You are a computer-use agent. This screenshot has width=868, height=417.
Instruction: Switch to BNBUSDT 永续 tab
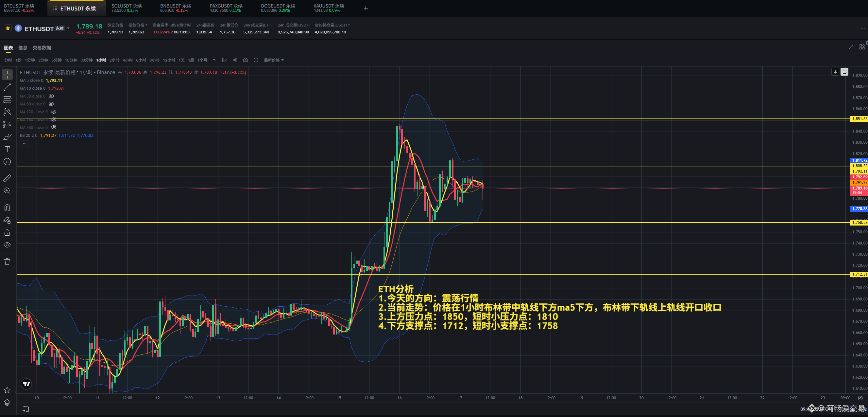(x=176, y=8)
